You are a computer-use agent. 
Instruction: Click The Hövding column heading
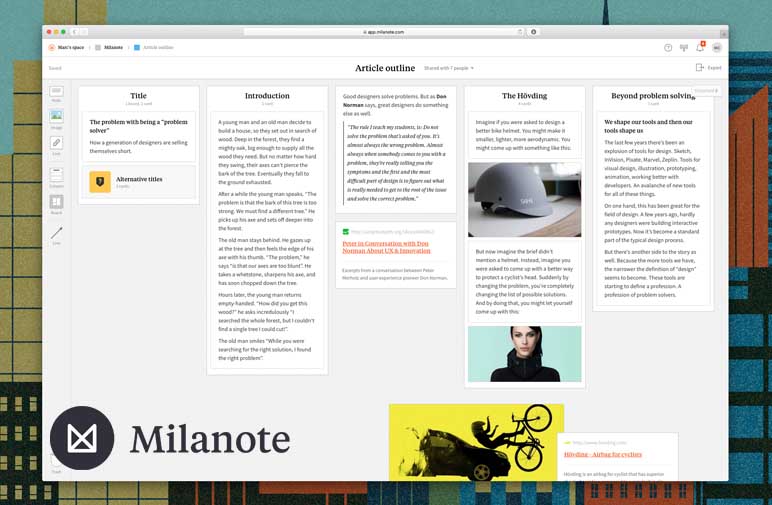pyautogui.click(x=524, y=96)
